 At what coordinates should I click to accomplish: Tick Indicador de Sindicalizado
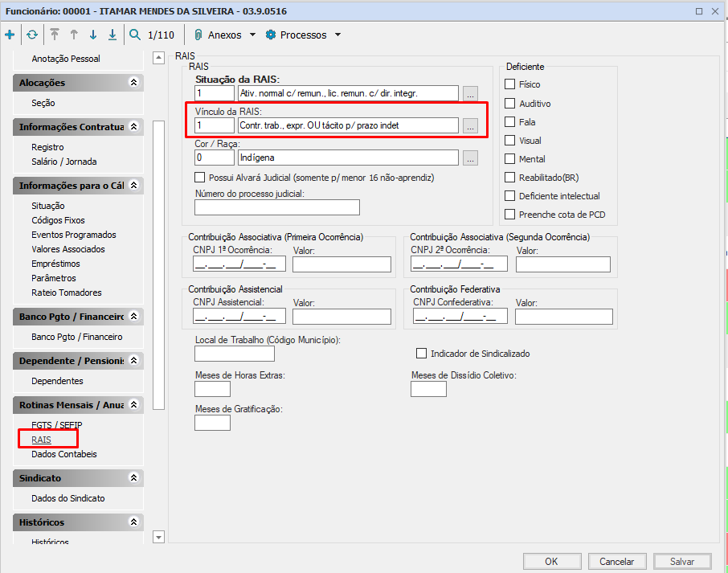click(421, 354)
